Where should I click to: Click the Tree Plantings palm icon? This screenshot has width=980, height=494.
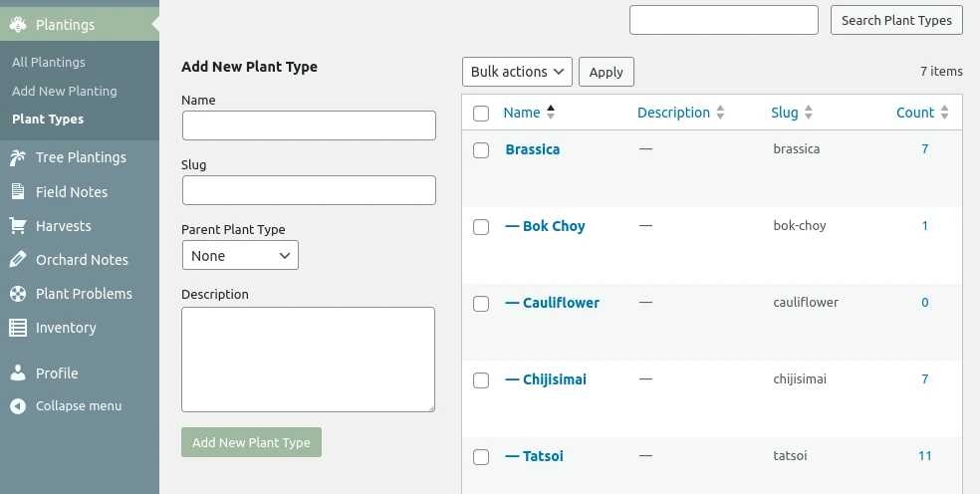pos(18,157)
